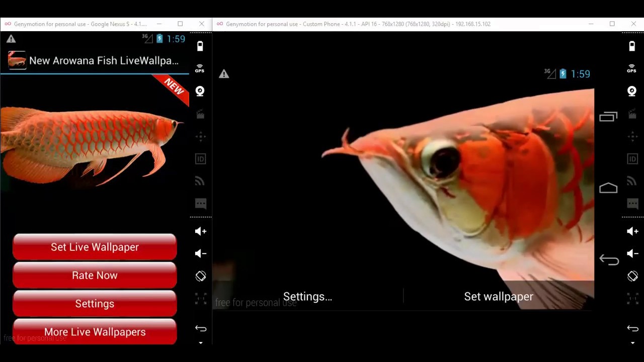Tap large back arrow beside Custom Phone home icon
Image resolution: width=644 pixels, height=362 pixels.
[x=609, y=260]
